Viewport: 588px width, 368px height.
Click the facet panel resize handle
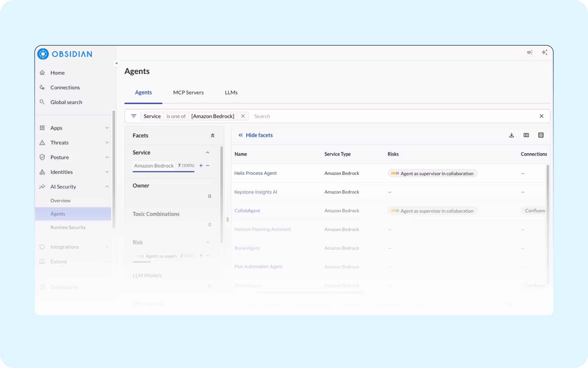[x=228, y=219]
